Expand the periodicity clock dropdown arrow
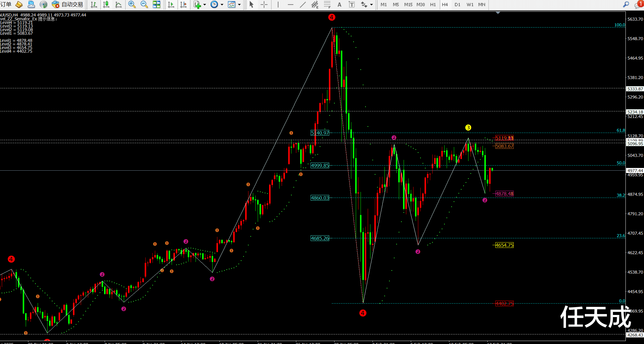644x344 pixels. coord(222,4)
